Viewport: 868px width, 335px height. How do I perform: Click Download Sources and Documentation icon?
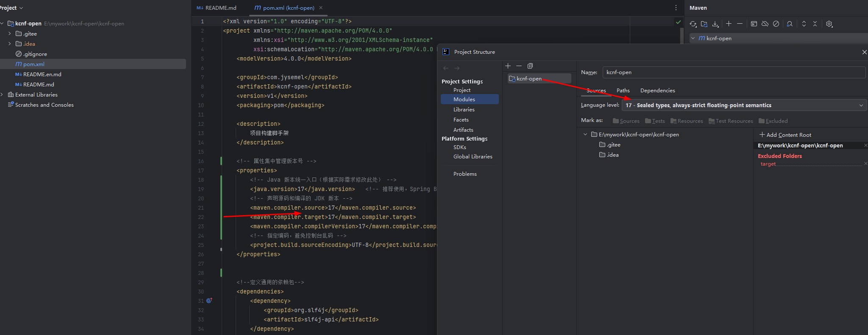(715, 24)
